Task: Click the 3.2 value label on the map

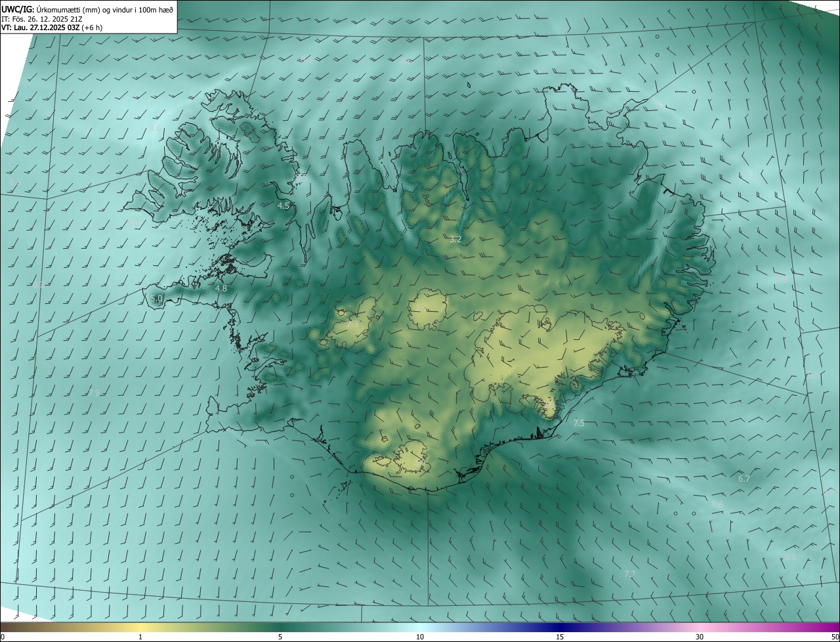Action: click(456, 240)
